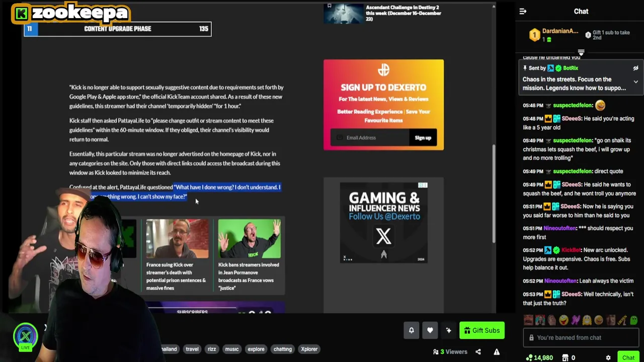The width and height of the screenshot is (644, 362).
Task: Open the Destiny 2 article thumbnail
Action: pyautogui.click(x=343, y=14)
